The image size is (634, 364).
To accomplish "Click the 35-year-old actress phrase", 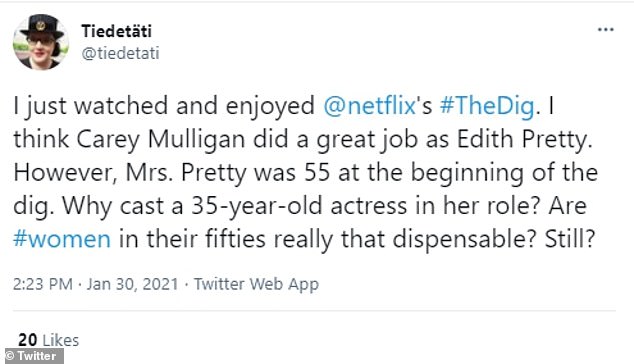I will point(299,206).
